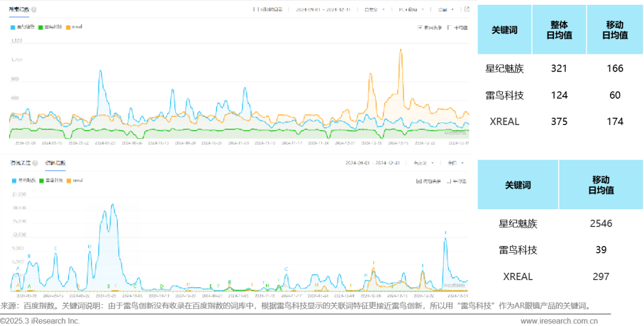Click 关键词 header in lower table
The height and width of the screenshot is (326, 644).
(518, 185)
